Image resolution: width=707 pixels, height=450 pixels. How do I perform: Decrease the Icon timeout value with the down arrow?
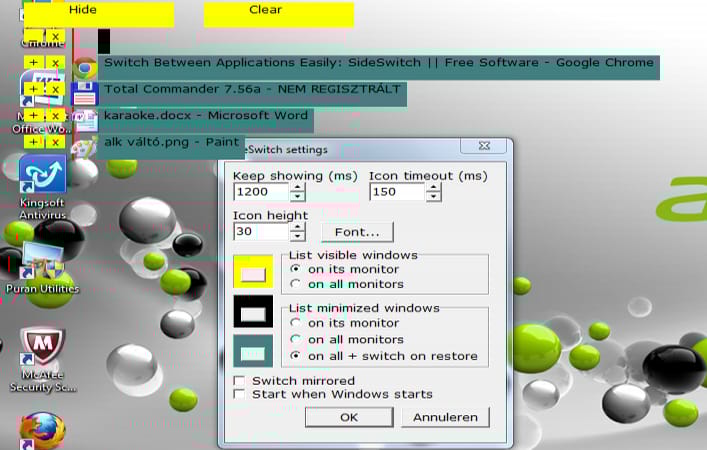tap(433, 196)
